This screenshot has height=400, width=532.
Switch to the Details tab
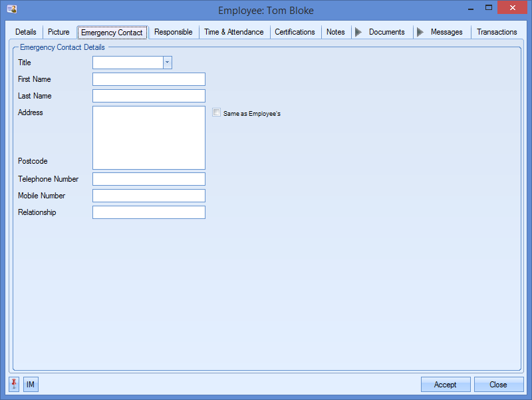26,32
